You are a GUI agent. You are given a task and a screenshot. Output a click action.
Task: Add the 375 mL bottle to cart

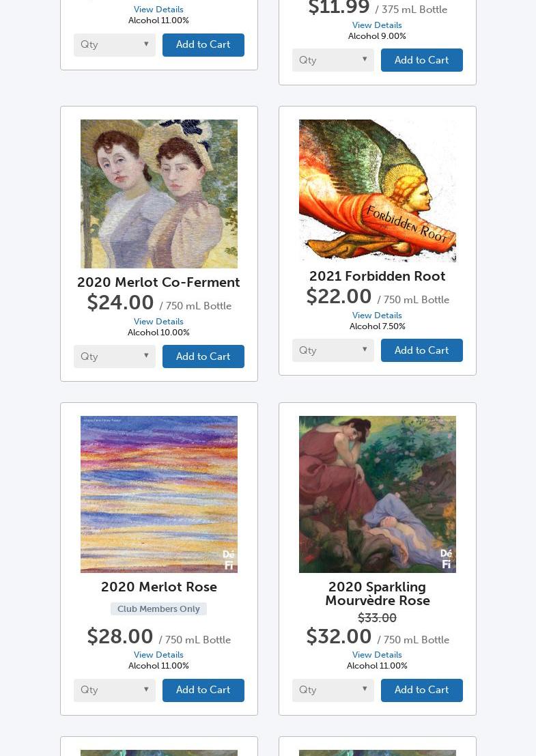coord(421,60)
